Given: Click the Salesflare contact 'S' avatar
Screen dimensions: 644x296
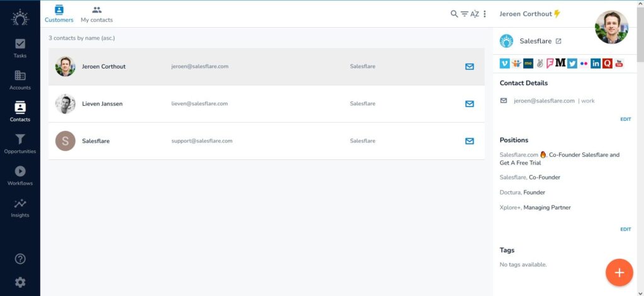Looking at the screenshot, I should [65, 141].
